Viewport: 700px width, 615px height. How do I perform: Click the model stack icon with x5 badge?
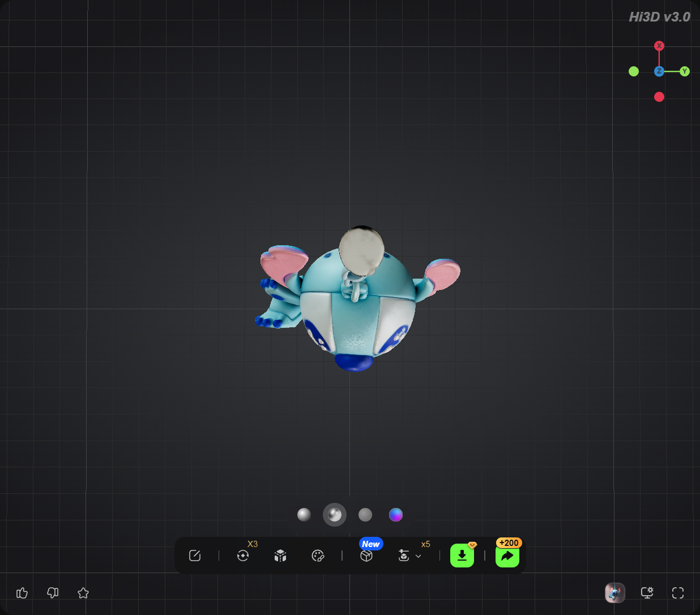(x=404, y=556)
